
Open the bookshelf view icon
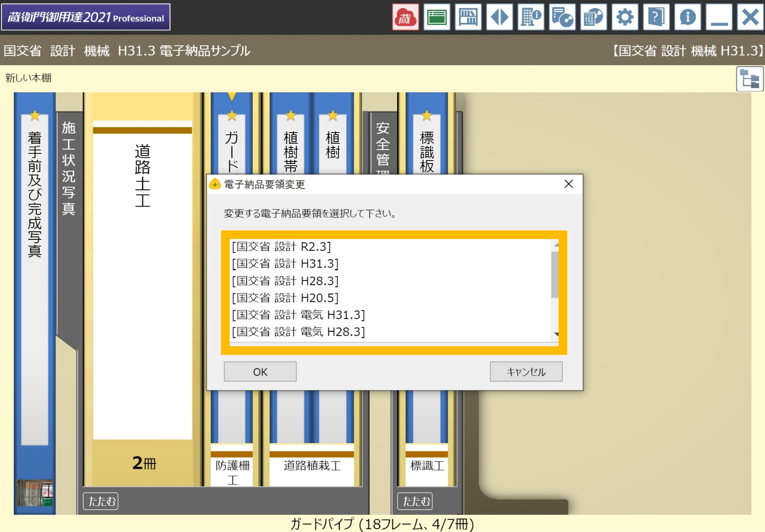[468, 17]
